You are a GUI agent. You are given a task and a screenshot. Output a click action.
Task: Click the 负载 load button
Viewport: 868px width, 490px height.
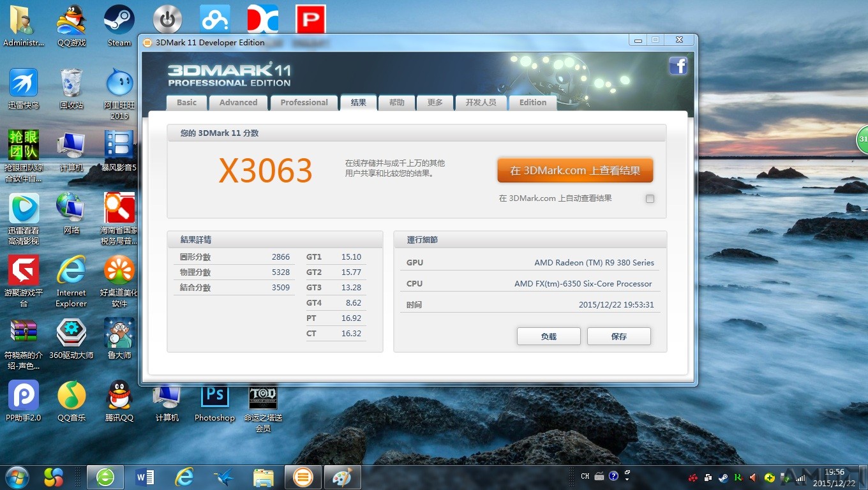[x=549, y=336]
